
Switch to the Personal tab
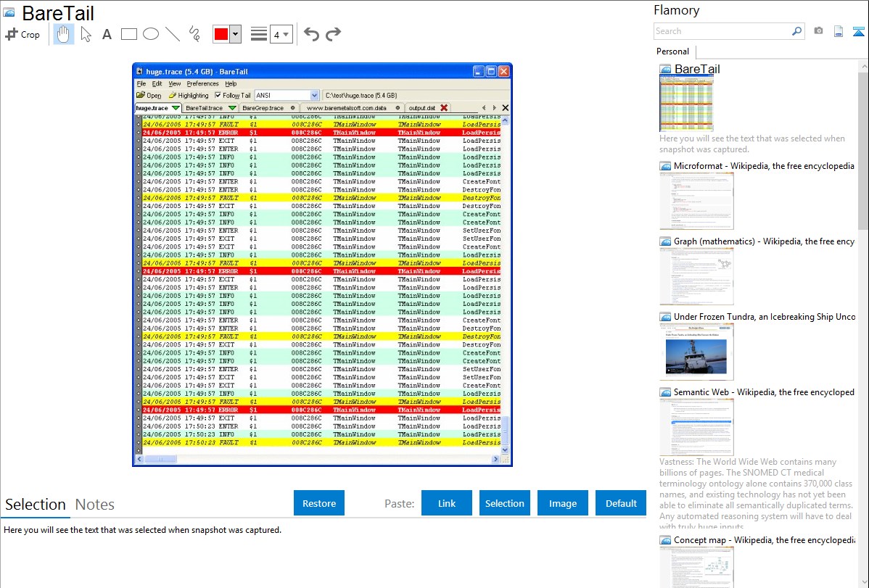point(672,51)
